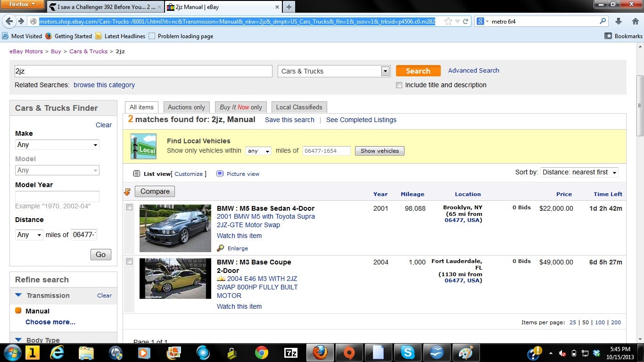This screenshot has width=644, height=362.
Task: Click Save this search link
Action: [289, 120]
